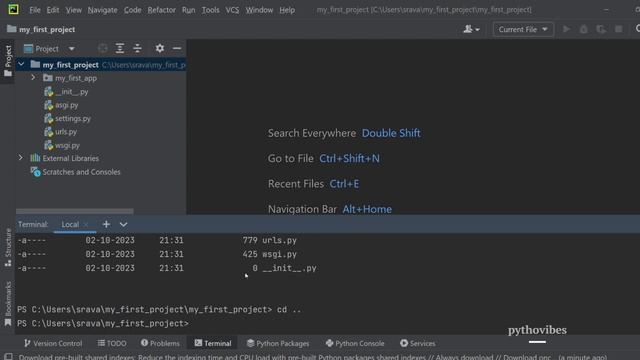Click the status bar tool windows quick-access icon

coord(8,357)
